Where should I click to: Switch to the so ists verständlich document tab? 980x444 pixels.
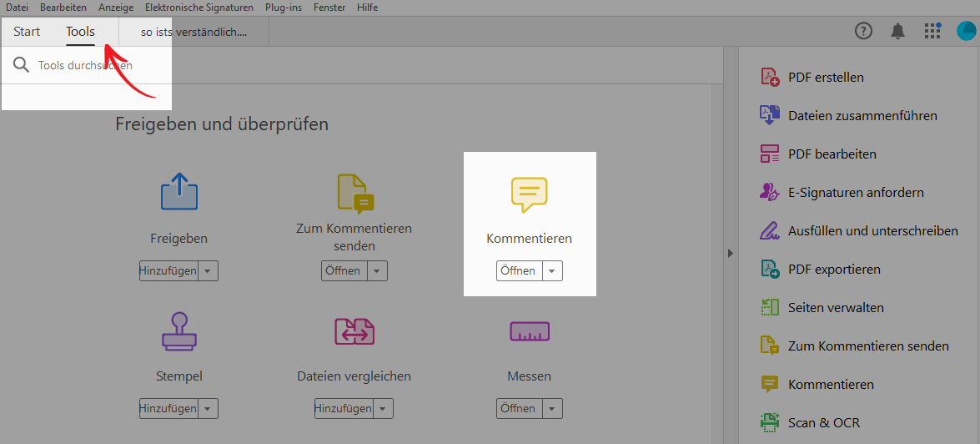(193, 32)
